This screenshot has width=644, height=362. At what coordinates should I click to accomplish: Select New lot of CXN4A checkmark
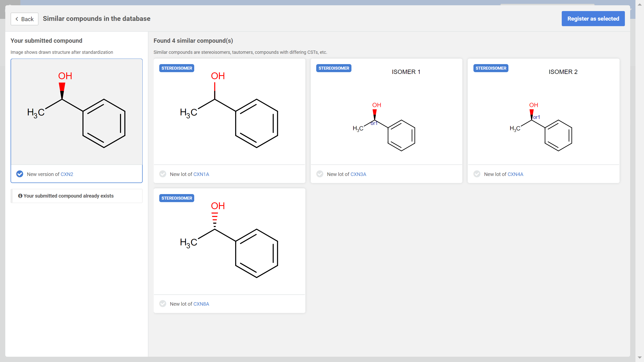point(477,174)
